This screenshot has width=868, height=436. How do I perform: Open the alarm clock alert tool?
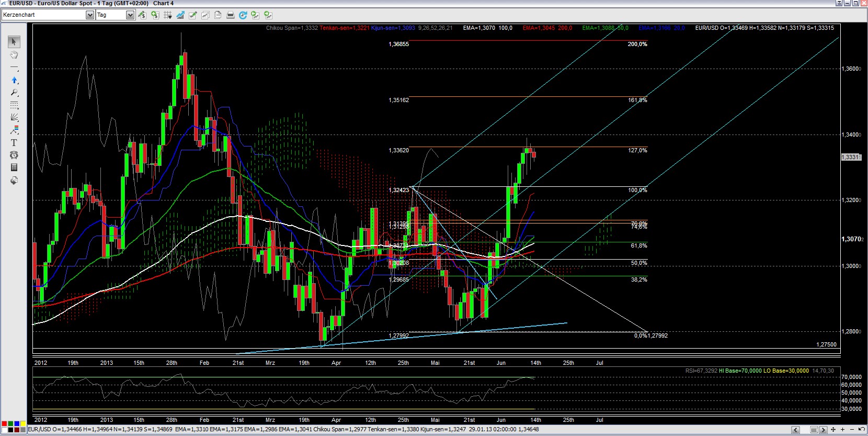click(14, 155)
